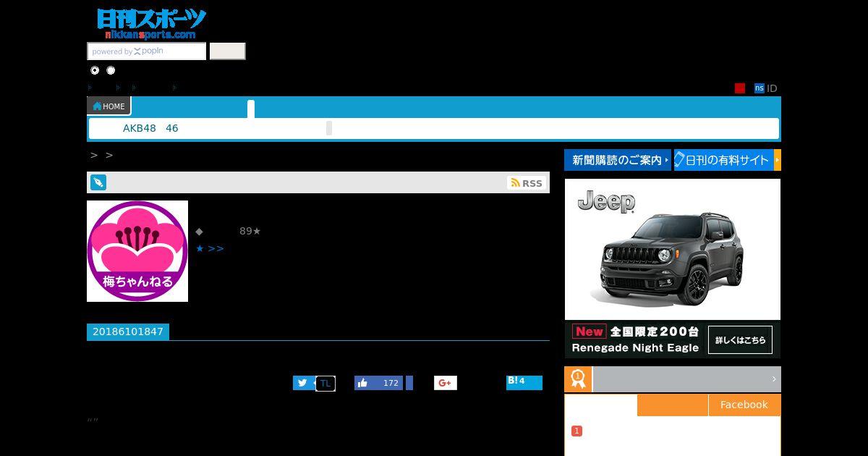Click the orange ranking medal icon
This screenshot has height=456, width=868.
coord(578,379)
